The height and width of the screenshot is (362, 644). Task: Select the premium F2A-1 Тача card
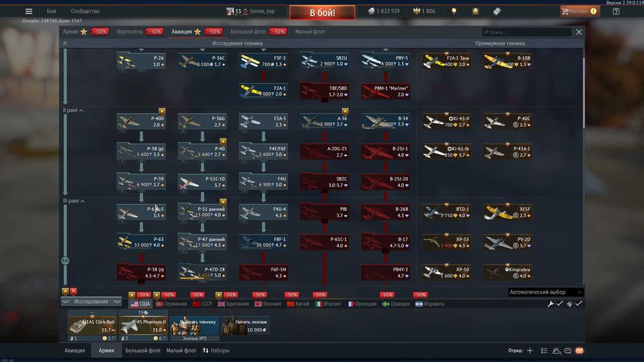coord(447,61)
